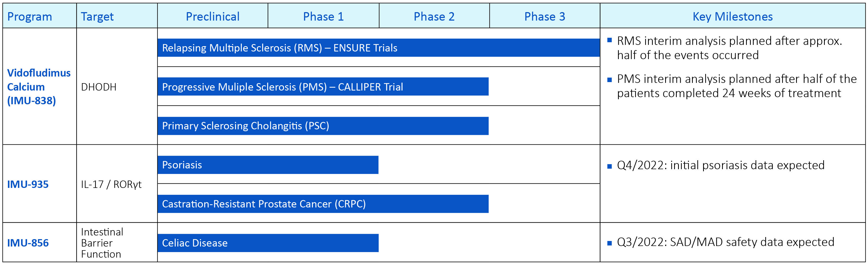
Task: Select the Phase 1 header
Action: tap(323, 17)
